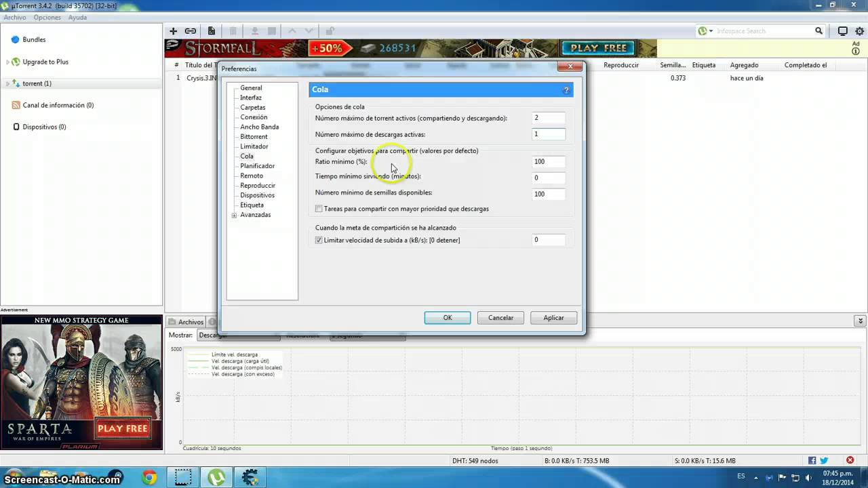Click the unlock bundle padlock icon
Image resolution: width=868 pixels, height=488 pixels.
(330, 31)
